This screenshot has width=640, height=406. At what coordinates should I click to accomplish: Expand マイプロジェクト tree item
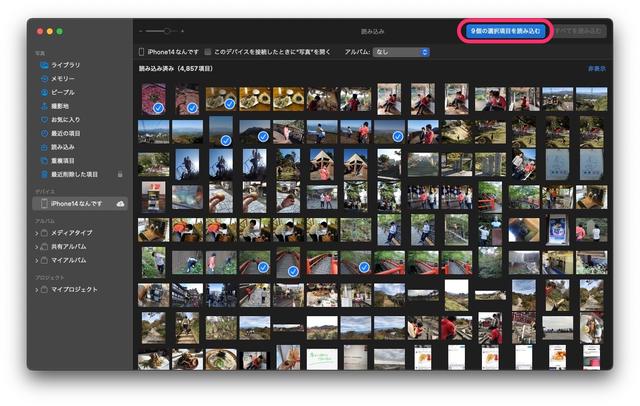(x=37, y=289)
